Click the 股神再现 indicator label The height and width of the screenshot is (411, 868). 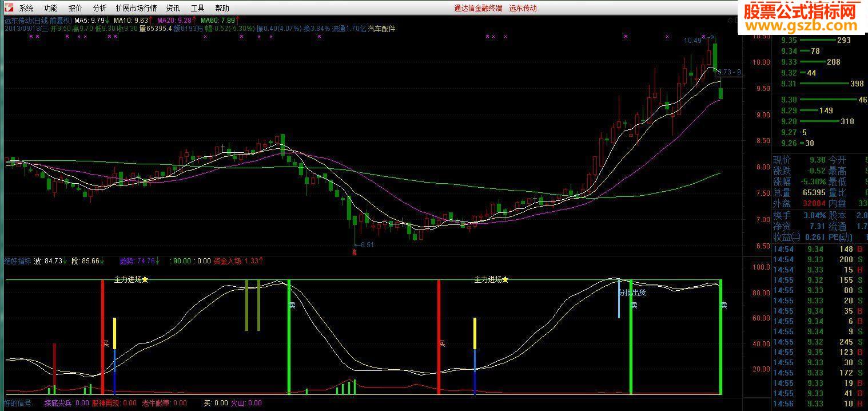click(x=106, y=403)
